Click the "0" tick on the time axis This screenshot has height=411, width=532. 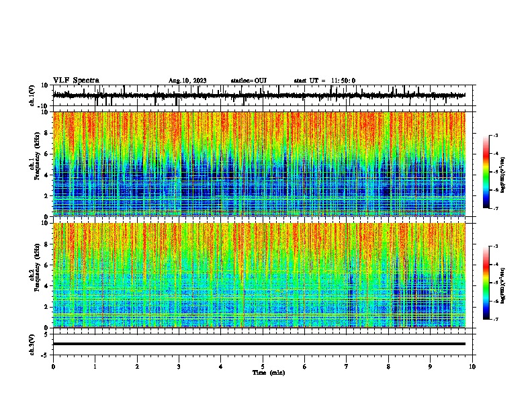53,367
